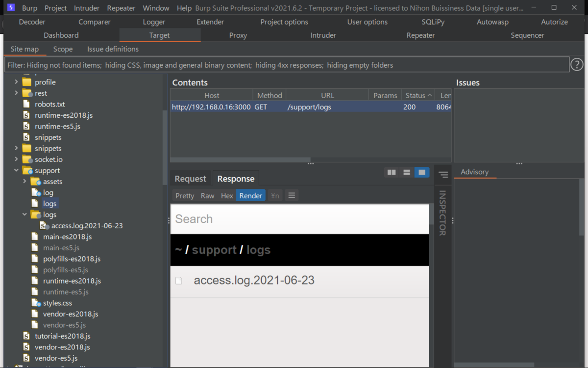Open the Help menu
Viewport: 588px width, 368px height.
point(184,8)
